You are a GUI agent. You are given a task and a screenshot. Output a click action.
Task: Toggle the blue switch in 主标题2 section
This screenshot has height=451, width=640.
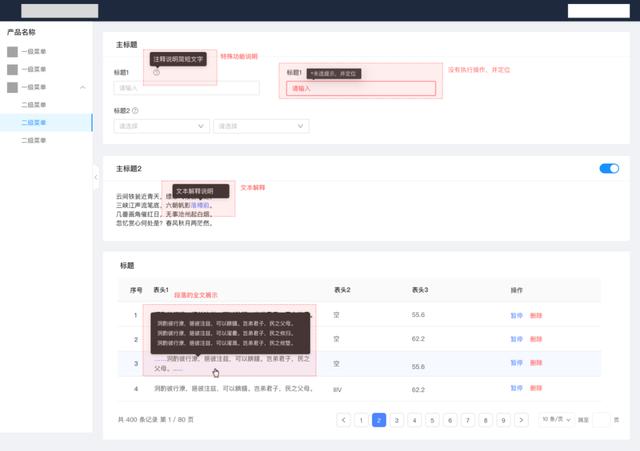[x=609, y=169]
